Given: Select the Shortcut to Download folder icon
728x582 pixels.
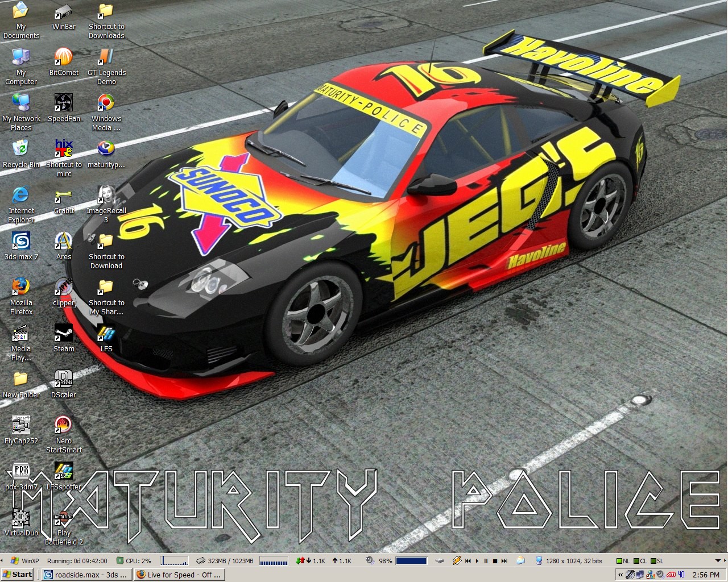Looking at the screenshot, I should [x=106, y=251].
